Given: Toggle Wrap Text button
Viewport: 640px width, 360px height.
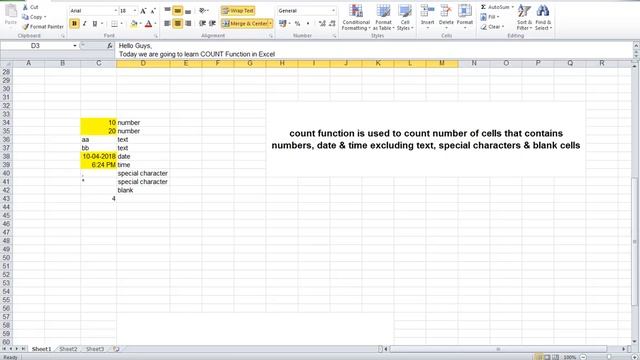Looking at the screenshot, I should coord(238,11).
